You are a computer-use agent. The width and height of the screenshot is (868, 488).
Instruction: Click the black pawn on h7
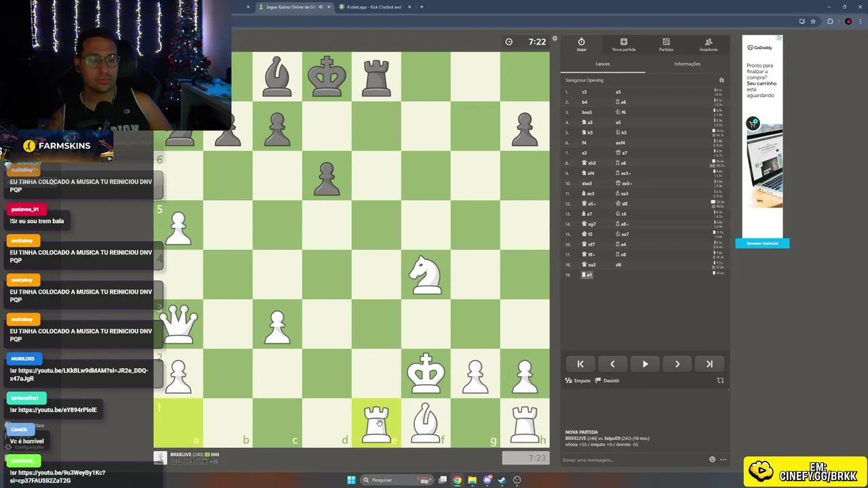coord(525,128)
